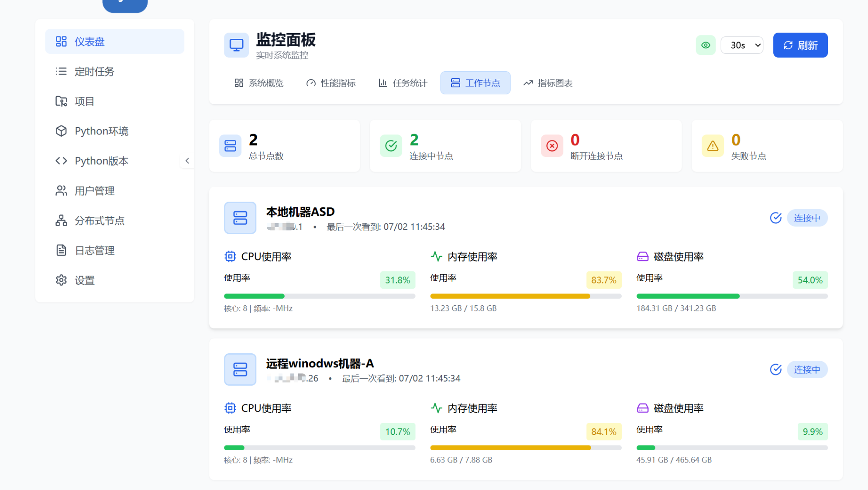Click the yellow warning failed nodes icon
The height and width of the screenshot is (490, 868).
pyautogui.click(x=713, y=146)
